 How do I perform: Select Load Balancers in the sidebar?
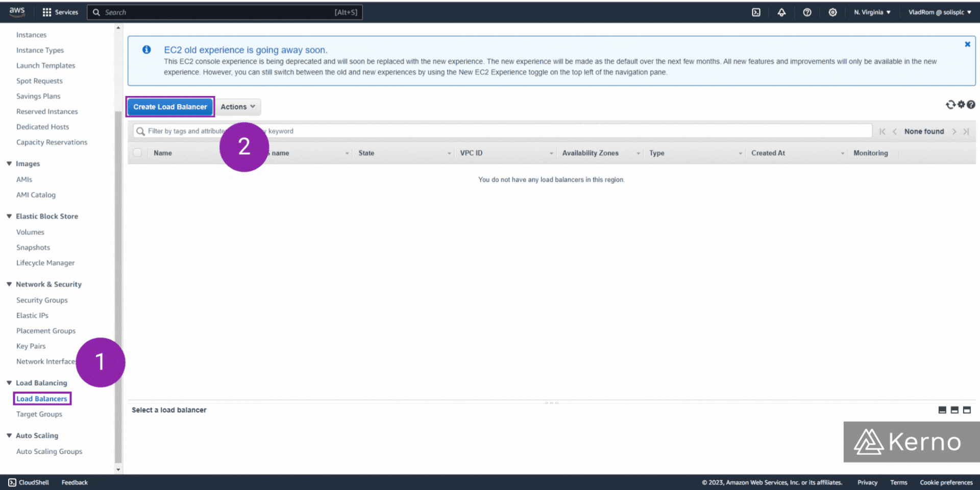click(x=42, y=399)
